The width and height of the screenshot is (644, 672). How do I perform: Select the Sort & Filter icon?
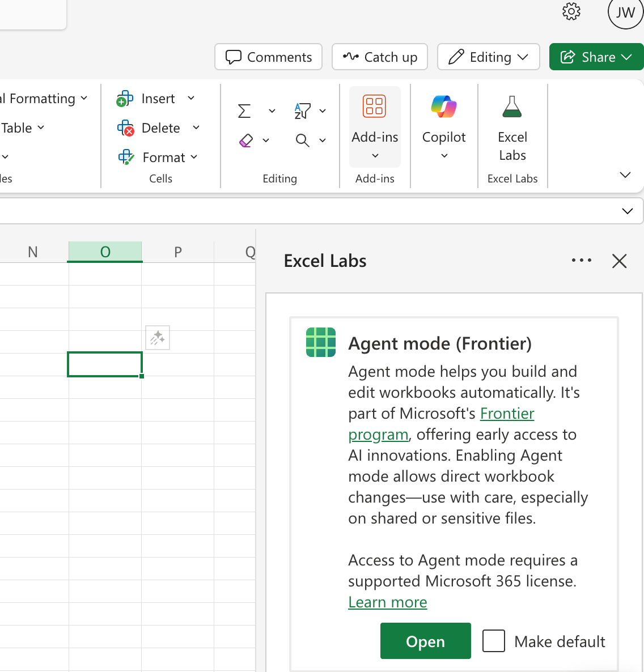coord(302,111)
